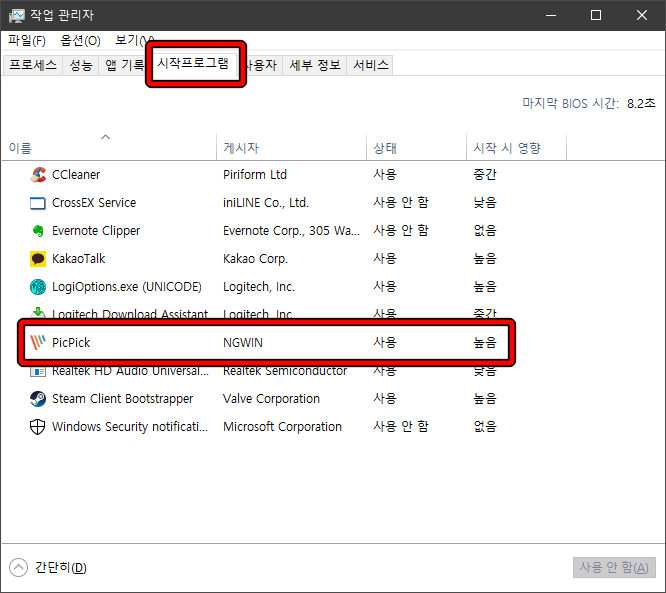Select Steam Client Bootstrapper entry
Image resolution: width=666 pixels, height=593 pixels.
[x=122, y=399]
